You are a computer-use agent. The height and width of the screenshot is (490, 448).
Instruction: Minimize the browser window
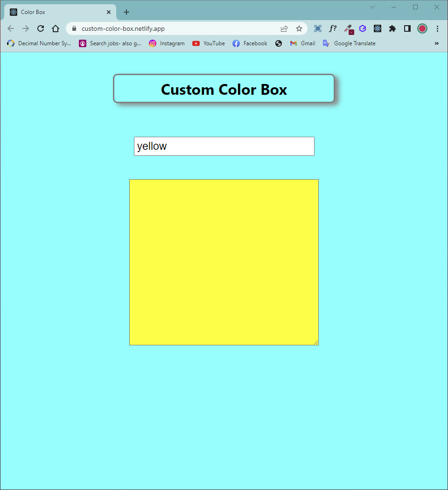point(394,7)
